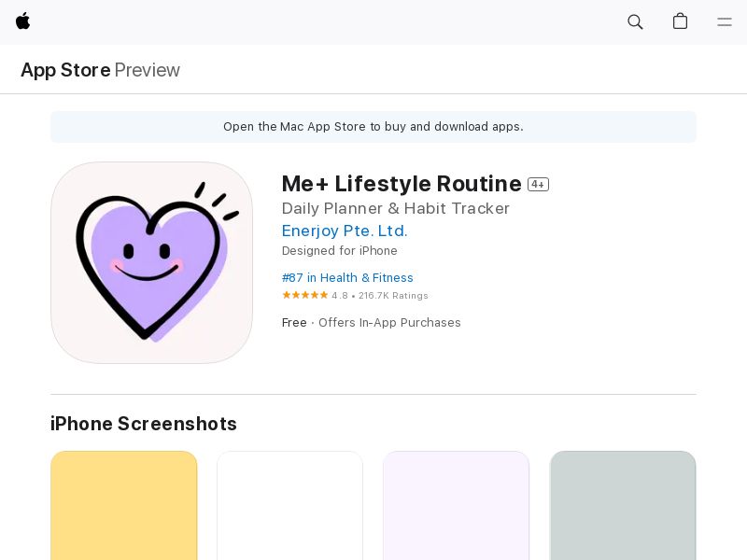Click the Open the Mac App Store banner
Screen dimensions: 747x560
tap(373, 127)
